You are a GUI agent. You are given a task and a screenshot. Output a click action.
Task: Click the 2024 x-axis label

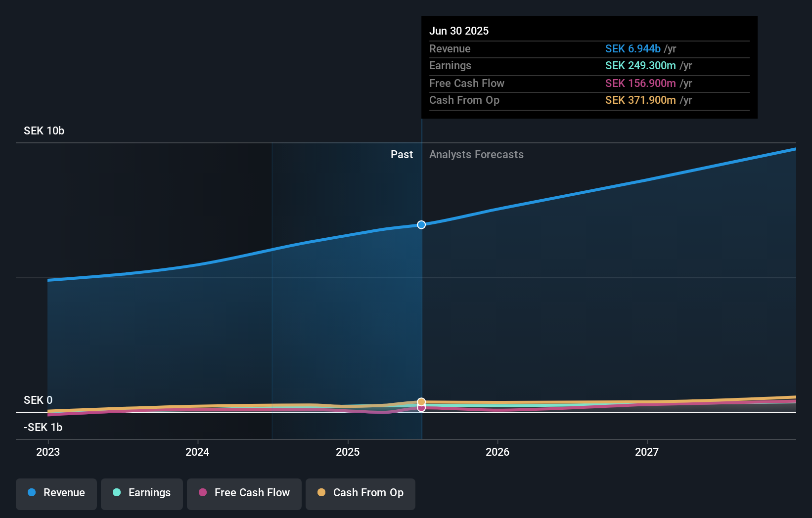tap(197, 452)
